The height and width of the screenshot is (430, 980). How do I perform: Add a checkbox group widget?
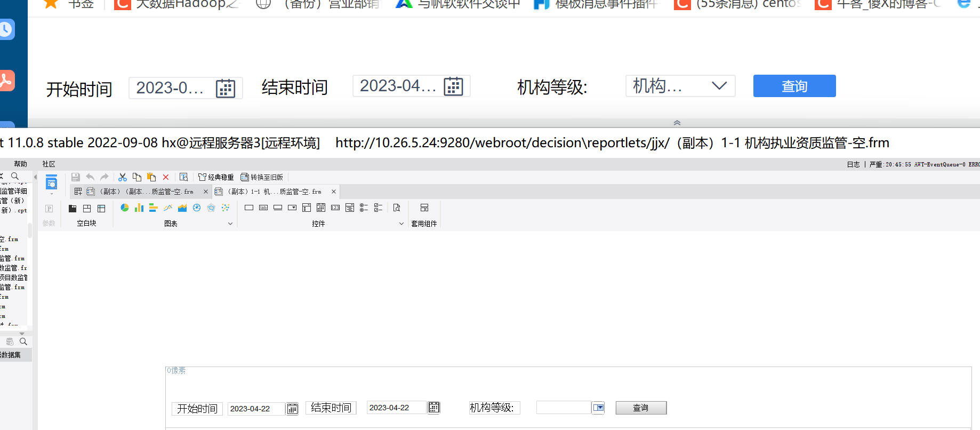click(x=379, y=208)
